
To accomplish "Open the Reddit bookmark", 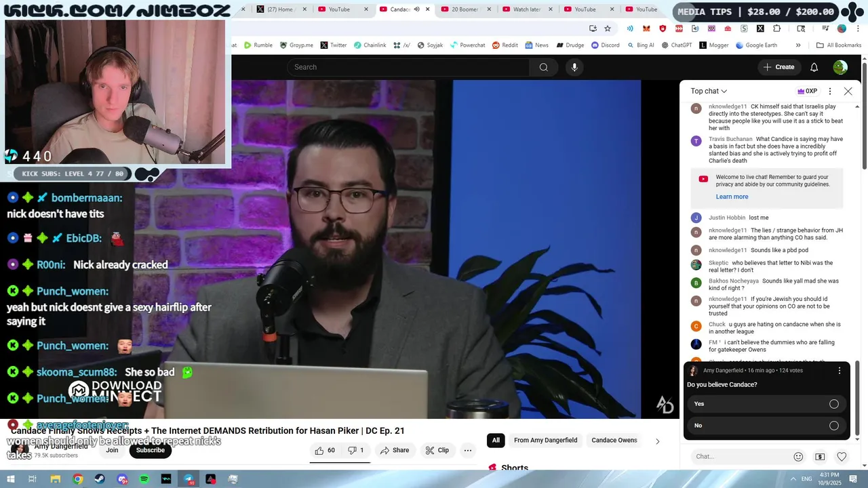I will click(505, 45).
